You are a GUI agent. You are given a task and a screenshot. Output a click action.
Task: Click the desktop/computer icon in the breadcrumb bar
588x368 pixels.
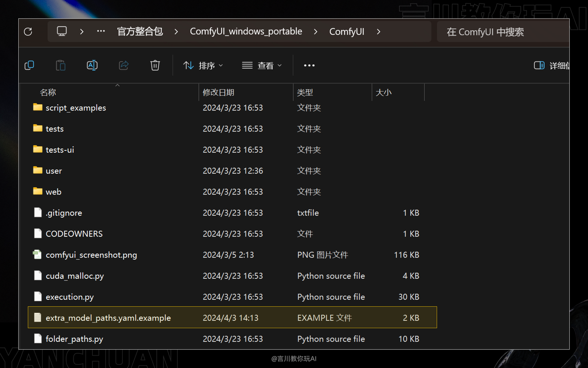click(62, 31)
